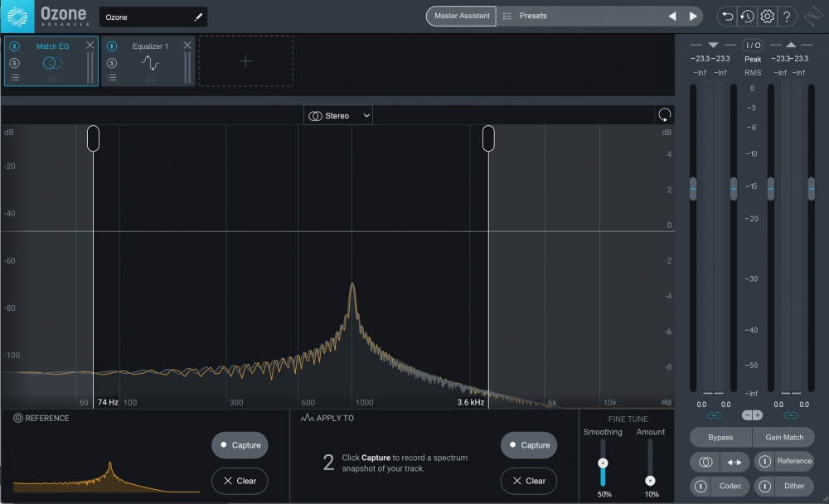Click the window resize corner grip
Viewport: 829px width, 504px height.
click(x=825, y=499)
